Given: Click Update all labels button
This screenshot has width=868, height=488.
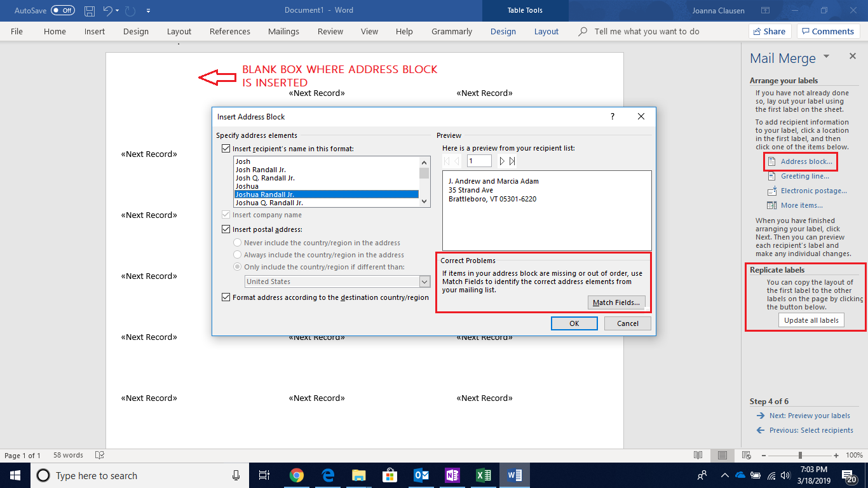Looking at the screenshot, I should [x=811, y=320].
